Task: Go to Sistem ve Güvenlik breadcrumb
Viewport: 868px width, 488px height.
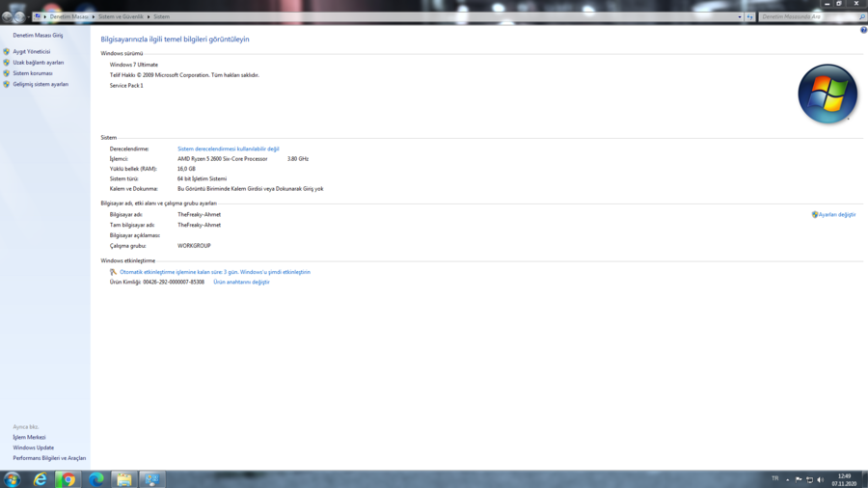Action: 121,16
